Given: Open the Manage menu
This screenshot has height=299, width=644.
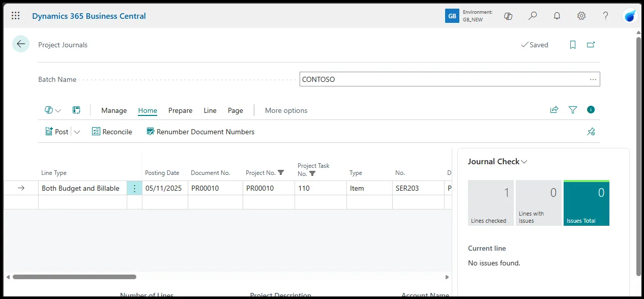Looking at the screenshot, I should [114, 110].
